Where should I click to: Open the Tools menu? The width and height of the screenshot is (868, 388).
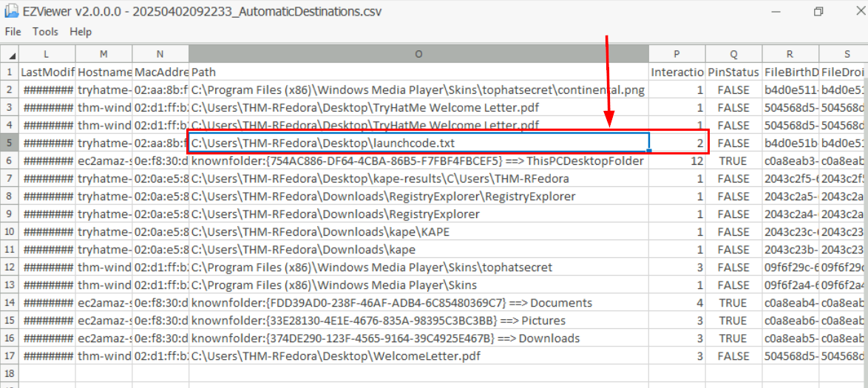[x=45, y=32]
